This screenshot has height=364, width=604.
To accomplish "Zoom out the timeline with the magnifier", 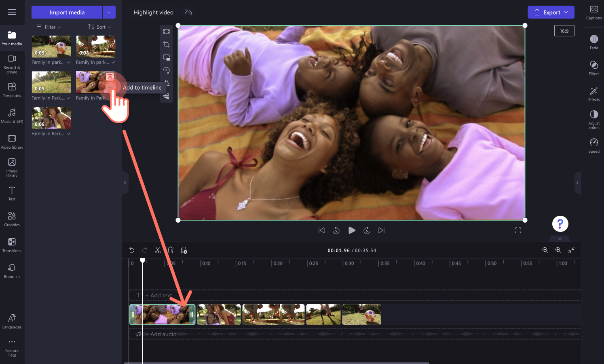I will click(545, 250).
